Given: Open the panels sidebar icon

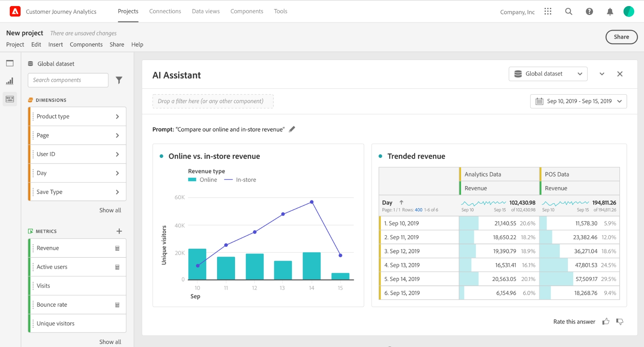Looking at the screenshot, I should click(10, 63).
